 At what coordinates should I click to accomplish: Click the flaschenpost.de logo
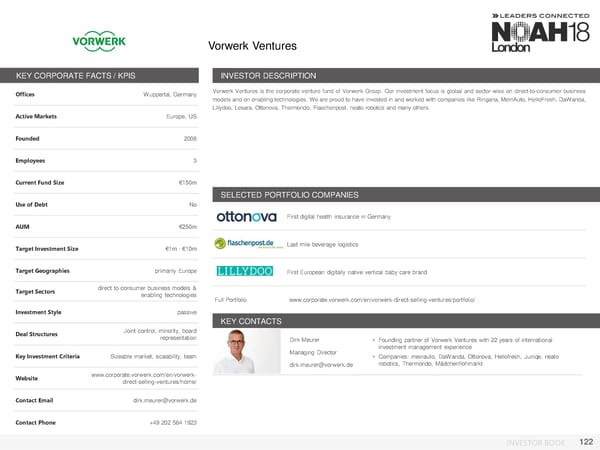coord(246,243)
